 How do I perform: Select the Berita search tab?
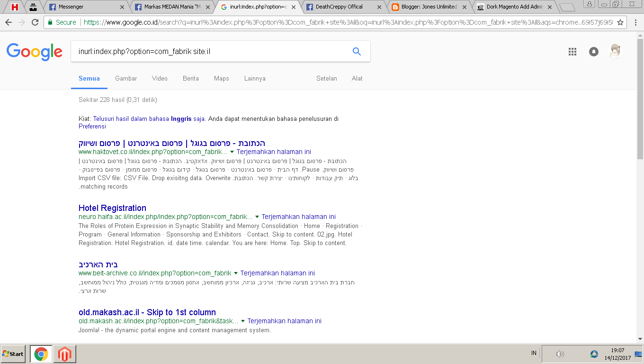pos(191,79)
